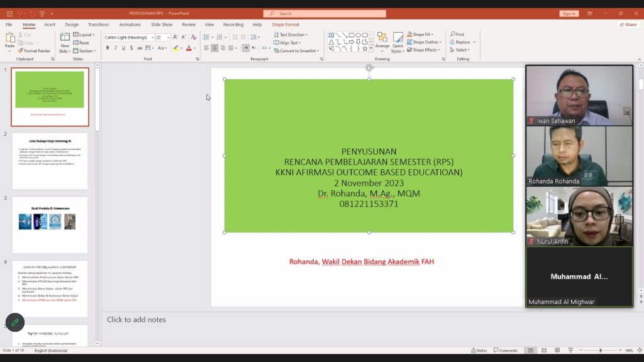Toggle italic formatting

[x=116, y=48]
